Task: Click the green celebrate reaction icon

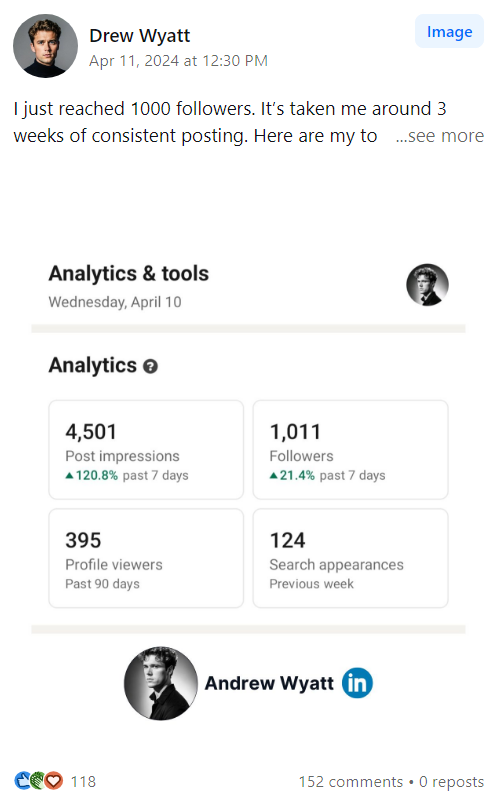Action: pyautogui.click(x=38, y=780)
